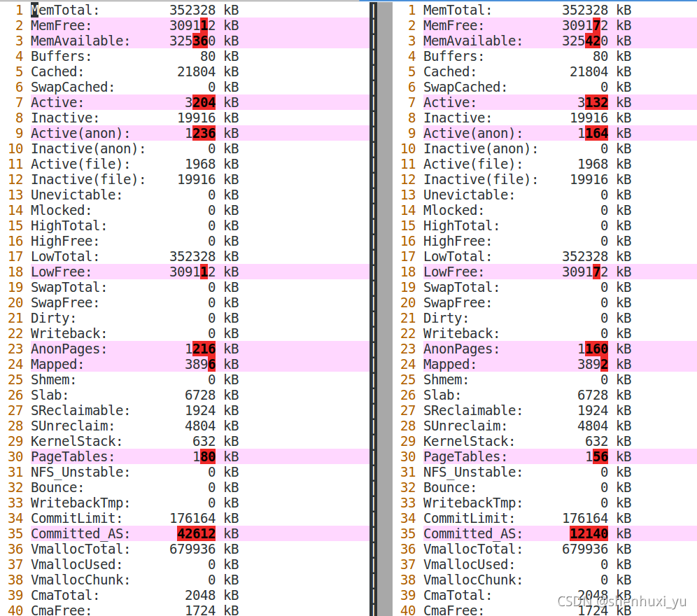Click the cursor on the letter M of MemTotal
Image resolution: width=697 pixels, height=616 pixels.
click(x=33, y=10)
